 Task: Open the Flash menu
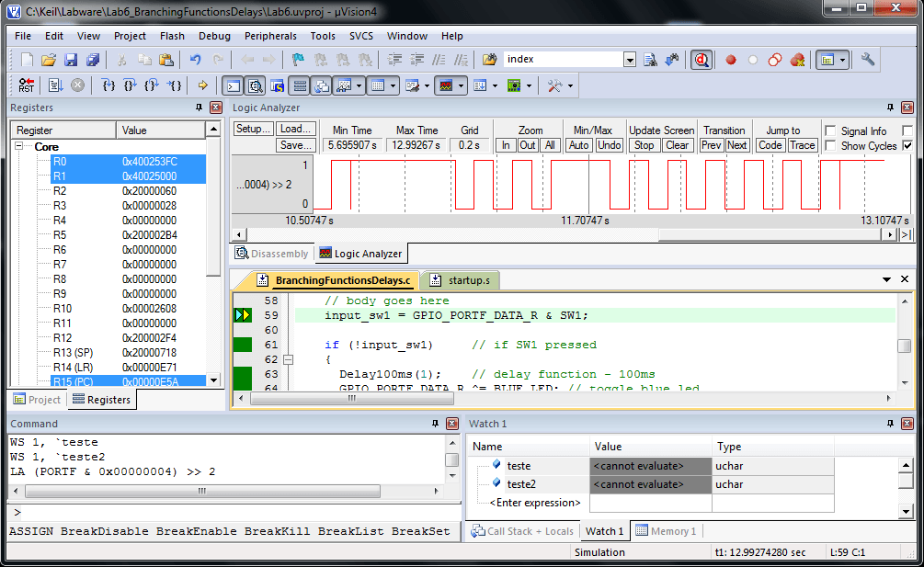[172, 36]
